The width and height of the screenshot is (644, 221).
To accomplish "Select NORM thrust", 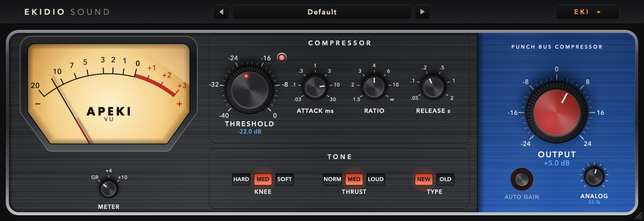I will pyautogui.click(x=332, y=179).
